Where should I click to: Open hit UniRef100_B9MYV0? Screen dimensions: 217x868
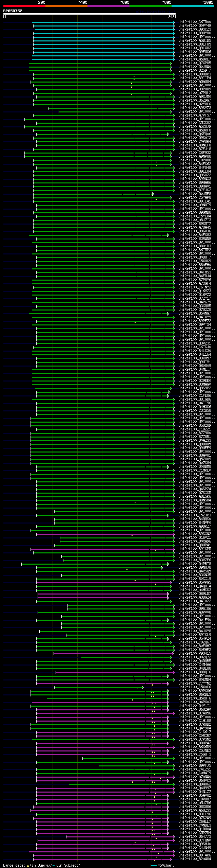pyautogui.click(x=195, y=33)
